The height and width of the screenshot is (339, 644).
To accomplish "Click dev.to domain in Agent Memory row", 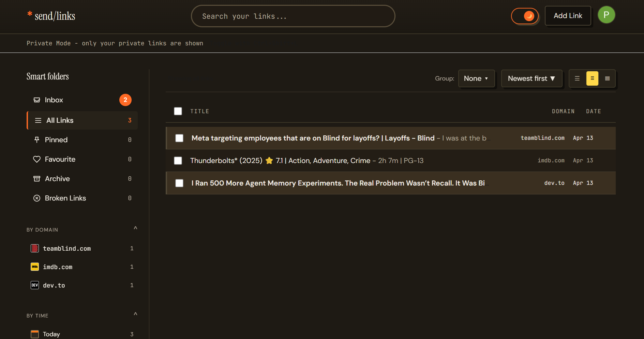I will click(554, 183).
